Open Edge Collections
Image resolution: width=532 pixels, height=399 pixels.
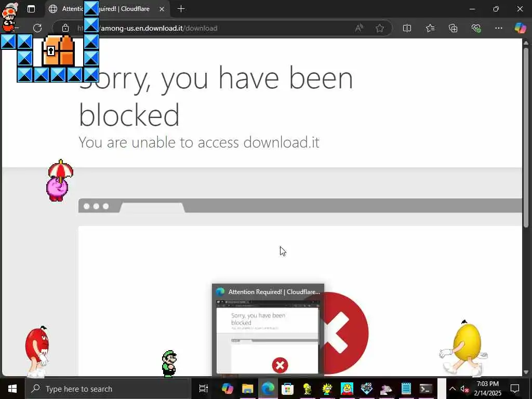453,28
